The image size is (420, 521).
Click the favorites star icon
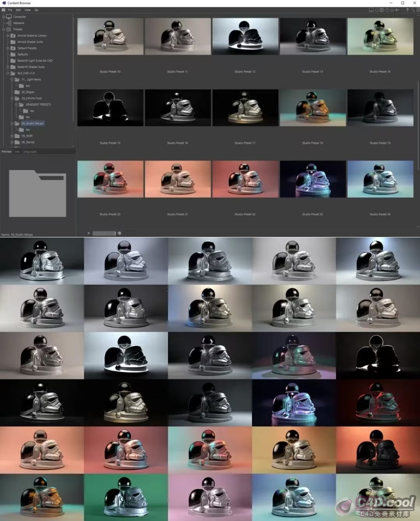pos(392,10)
